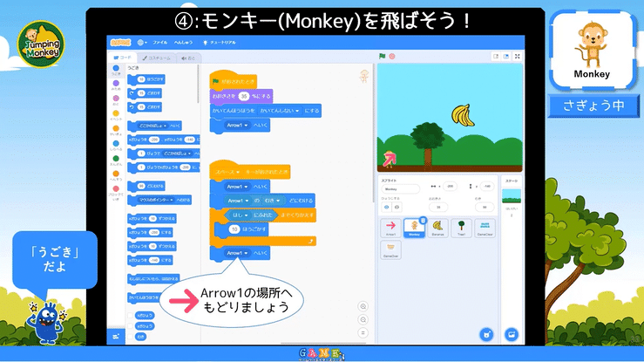The height and width of the screenshot is (362, 644).
Task: Select the stage backdrop thumbnail
Action: click(x=512, y=196)
